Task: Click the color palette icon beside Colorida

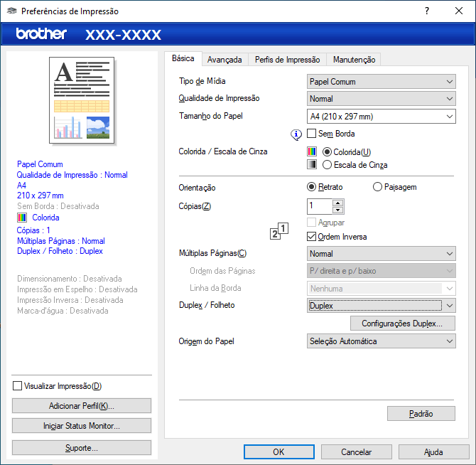Action: (x=312, y=151)
